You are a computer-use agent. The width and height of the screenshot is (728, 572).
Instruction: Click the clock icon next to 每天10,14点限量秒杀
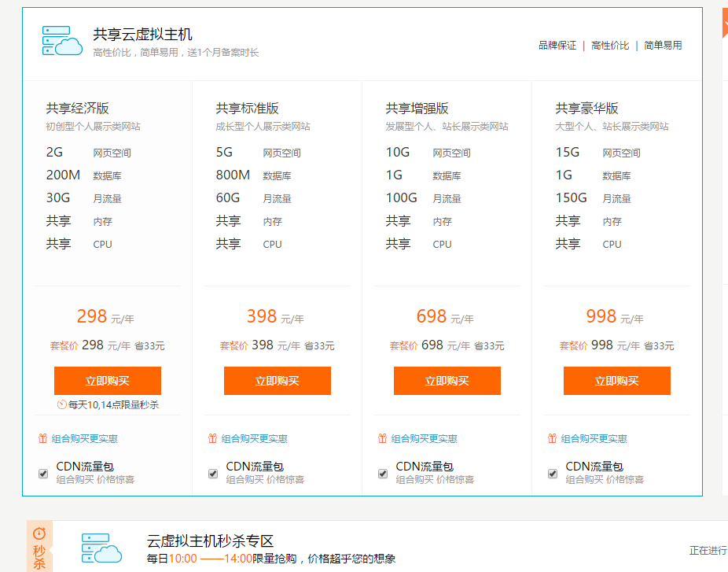coord(62,404)
